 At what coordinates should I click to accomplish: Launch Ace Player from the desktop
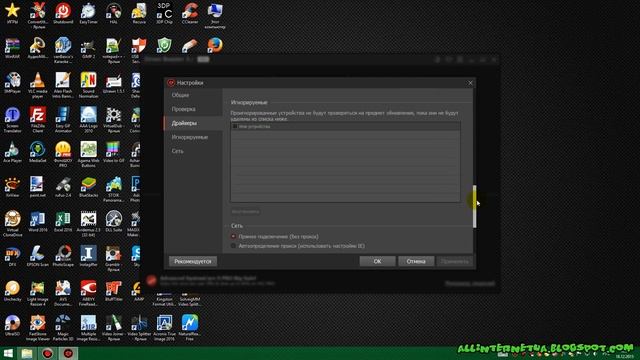pos(12,152)
